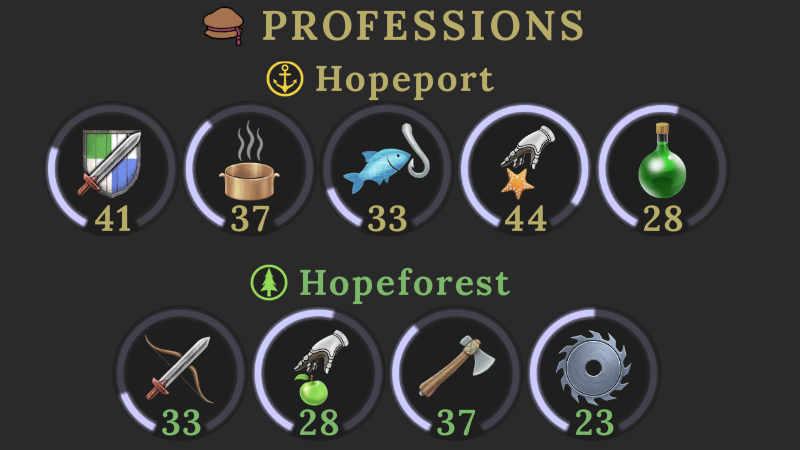
Task: Click the level 41 number
Action: [112, 219]
